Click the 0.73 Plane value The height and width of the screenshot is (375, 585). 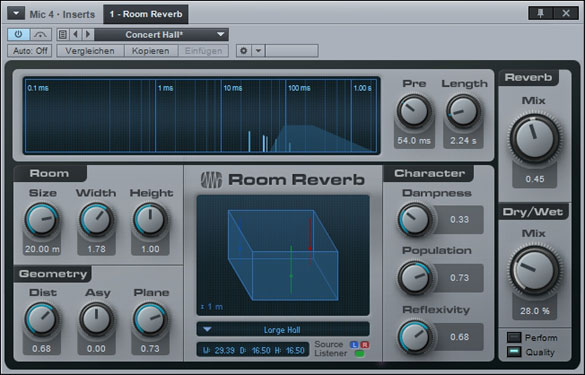[150, 349]
